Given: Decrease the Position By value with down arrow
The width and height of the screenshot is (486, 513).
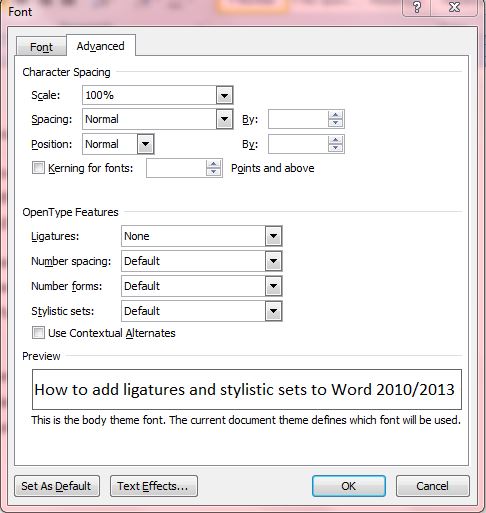Looking at the screenshot, I should [x=335, y=148].
